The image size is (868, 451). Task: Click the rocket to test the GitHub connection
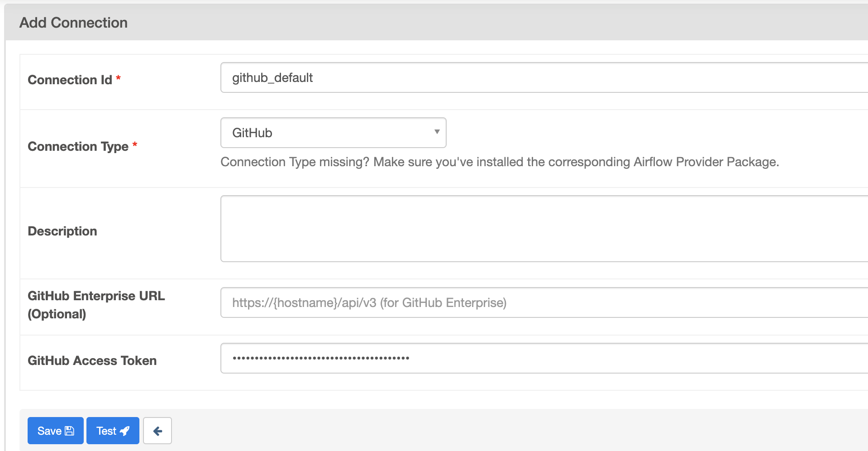[125, 431]
